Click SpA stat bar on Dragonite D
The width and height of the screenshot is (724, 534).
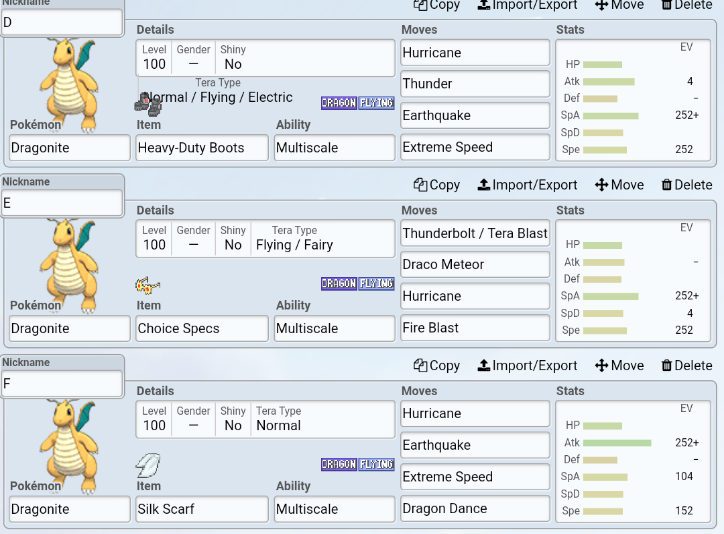[x=610, y=115]
